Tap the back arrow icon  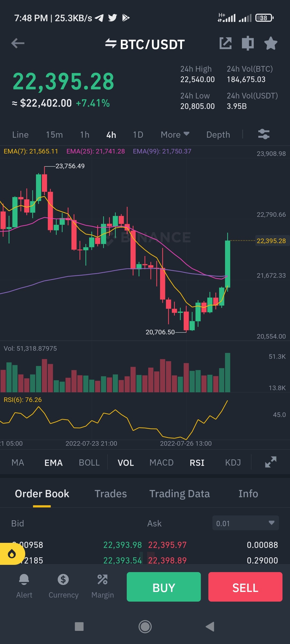coord(18,43)
